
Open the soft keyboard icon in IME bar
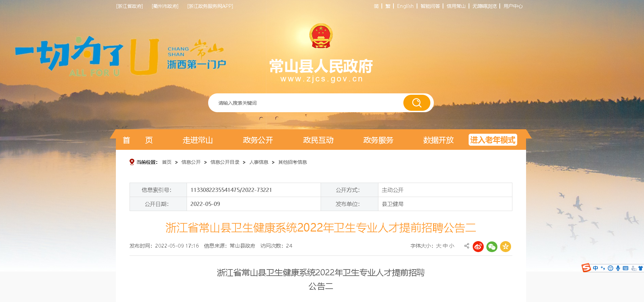point(626,268)
